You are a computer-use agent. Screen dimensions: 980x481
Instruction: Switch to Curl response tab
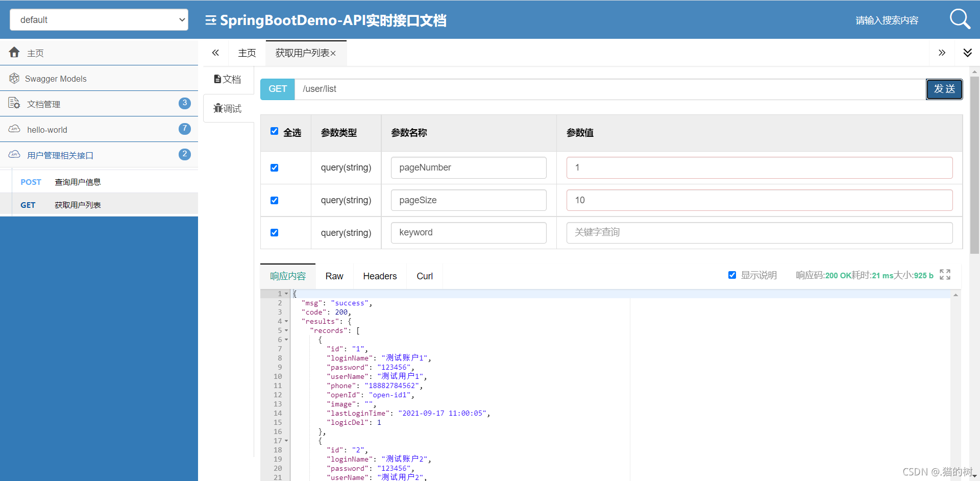point(425,276)
